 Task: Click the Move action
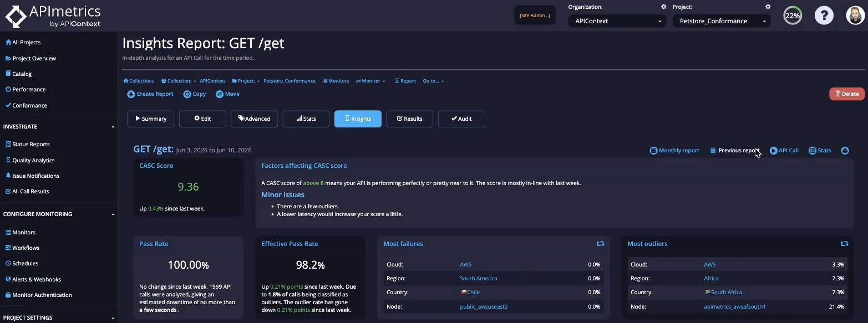(227, 94)
